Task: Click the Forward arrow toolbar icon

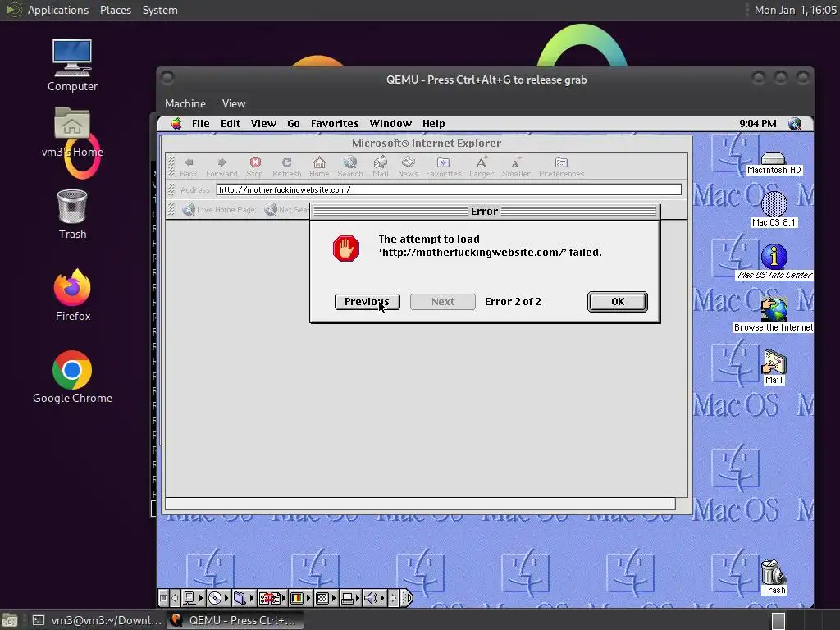Action: coord(221,166)
